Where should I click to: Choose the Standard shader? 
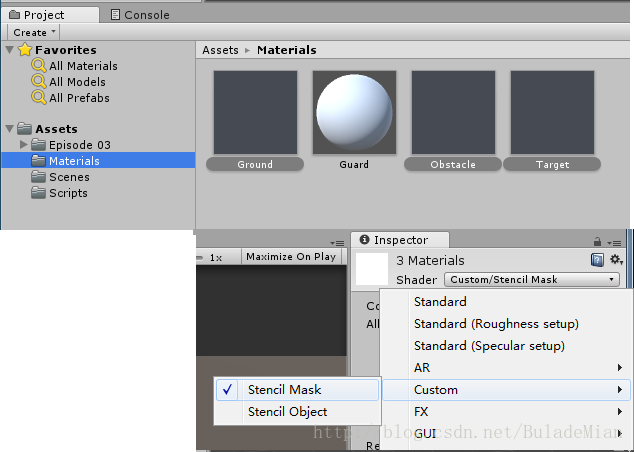(x=506, y=302)
